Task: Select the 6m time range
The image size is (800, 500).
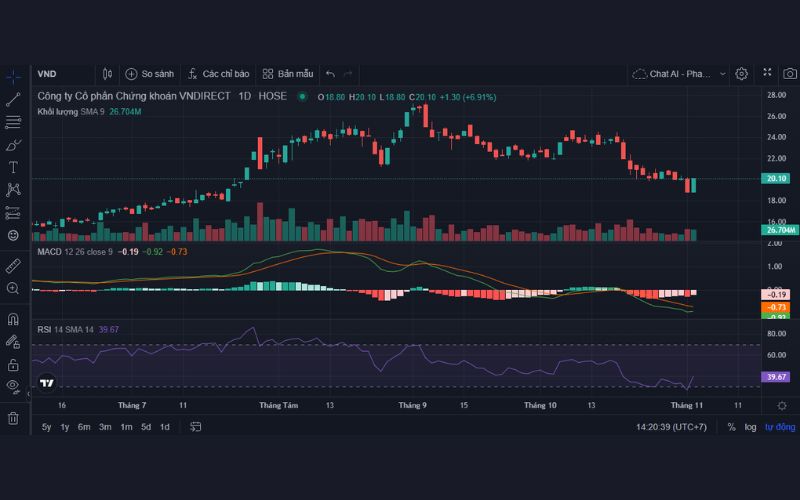Action: click(x=84, y=427)
